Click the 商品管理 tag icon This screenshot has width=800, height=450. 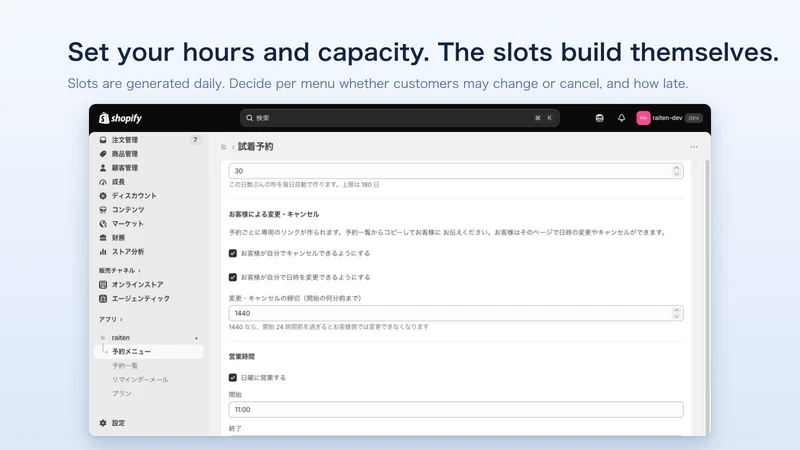pos(103,154)
